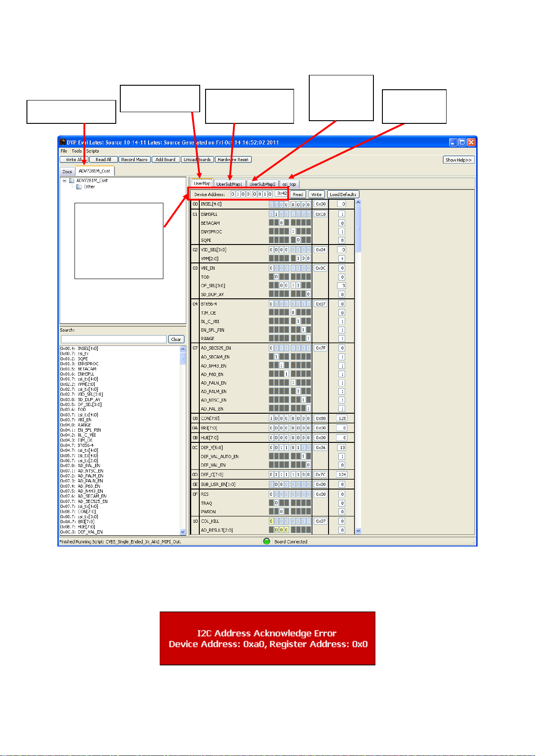
Task: Toggle the PWRDN bit cell
Action: (x=281, y=511)
